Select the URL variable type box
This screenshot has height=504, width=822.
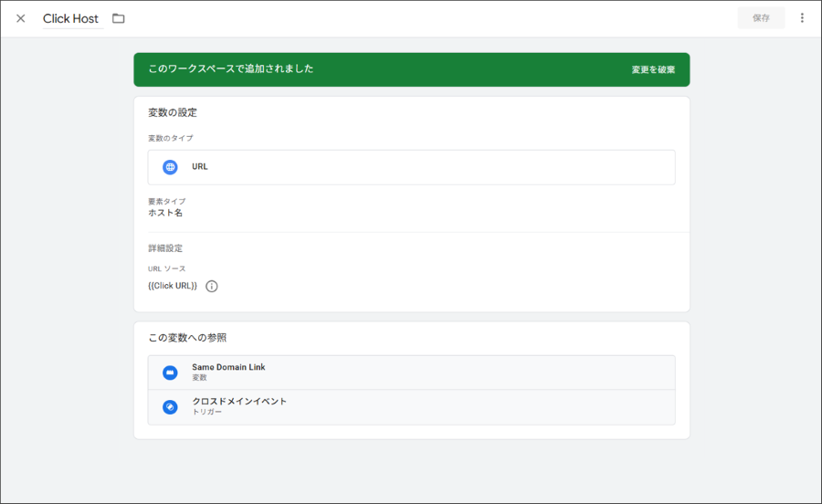tap(412, 167)
